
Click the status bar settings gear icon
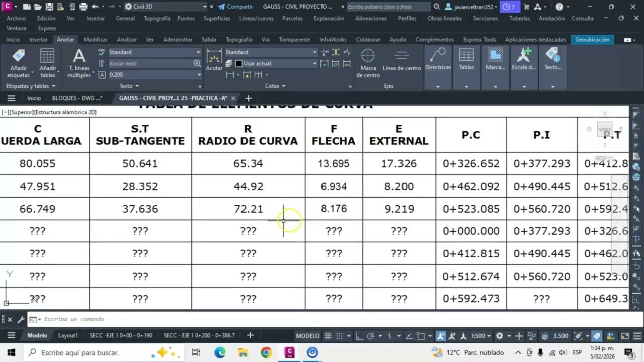(499, 336)
